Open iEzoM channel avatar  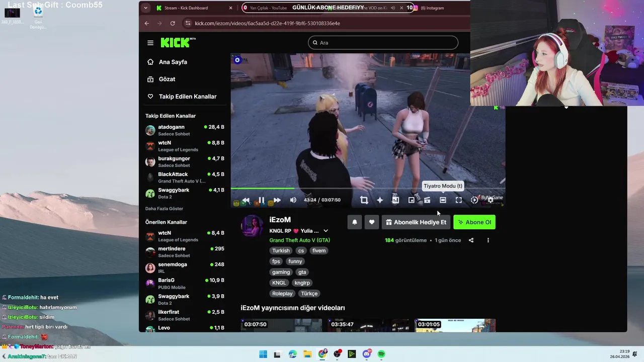click(x=252, y=226)
